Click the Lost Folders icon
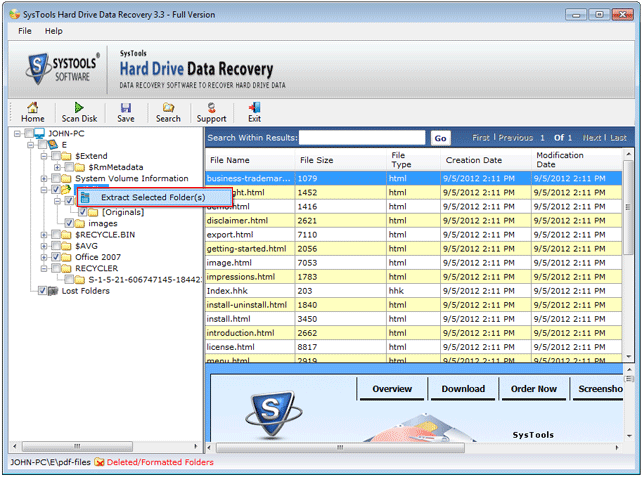 (53, 291)
